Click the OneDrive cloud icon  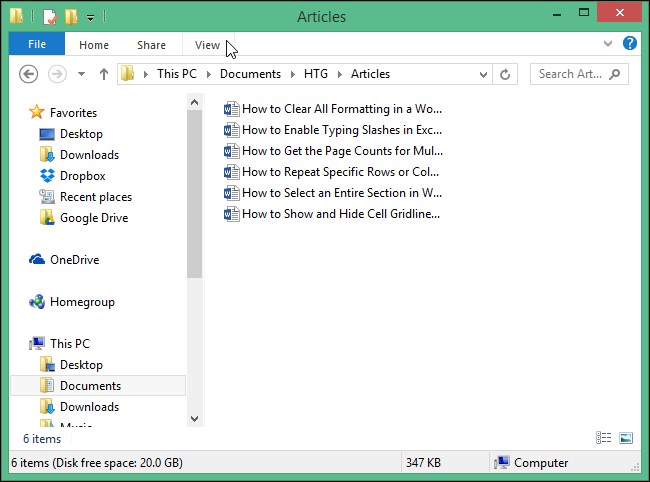pyautogui.click(x=37, y=259)
